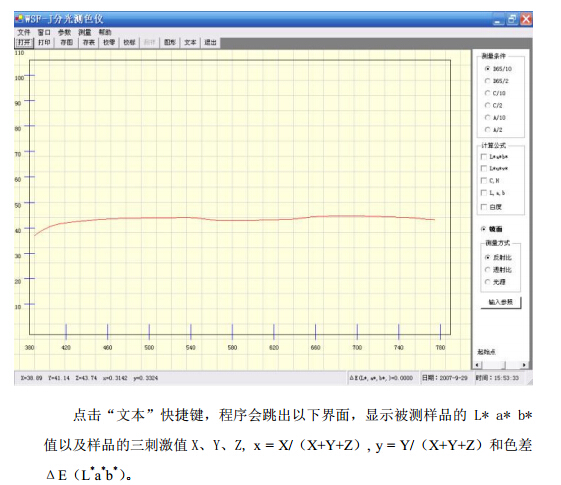This screenshot has width=561, height=485.
Task: Click the 图形 (Graph) toolbar button
Action: pos(170,43)
